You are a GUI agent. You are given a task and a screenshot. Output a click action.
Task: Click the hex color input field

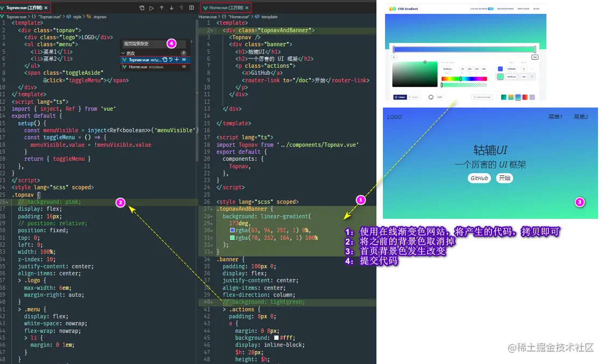click(x=447, y=69)
